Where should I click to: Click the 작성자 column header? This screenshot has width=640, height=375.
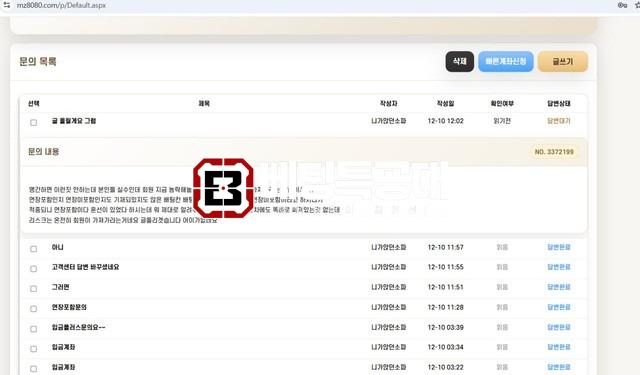click(389, 104)
